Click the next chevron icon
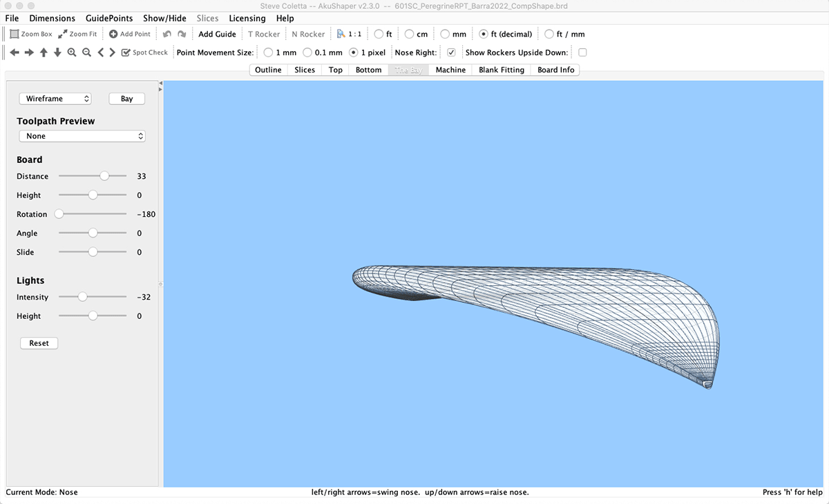 (112, 52)
